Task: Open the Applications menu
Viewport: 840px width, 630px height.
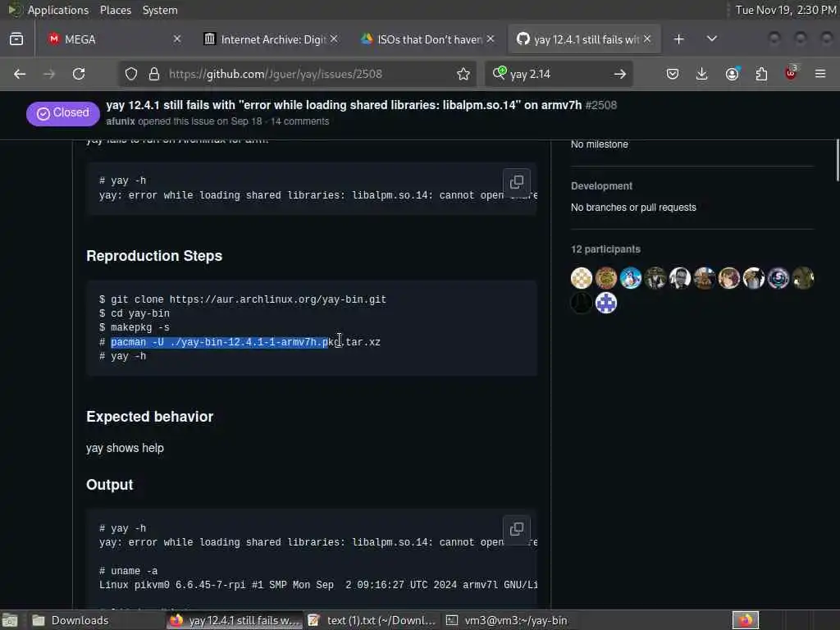Action: coord(58,10)
